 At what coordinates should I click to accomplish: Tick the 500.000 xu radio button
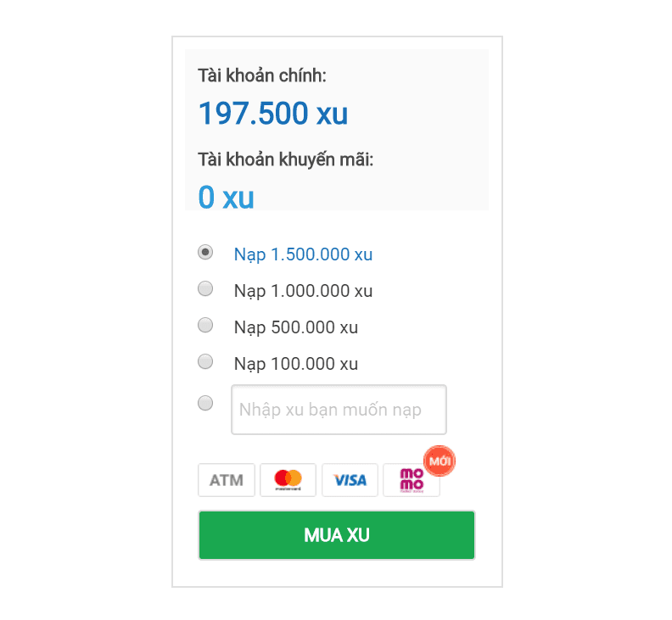(205, 325)
